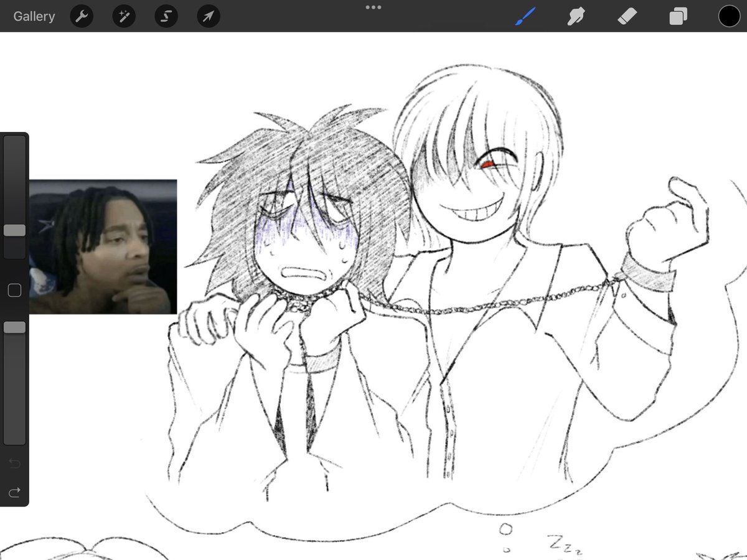Select the Smudge tool
Image resolution: width=747 pixels, height=560 pixels.
click(576, 16)
